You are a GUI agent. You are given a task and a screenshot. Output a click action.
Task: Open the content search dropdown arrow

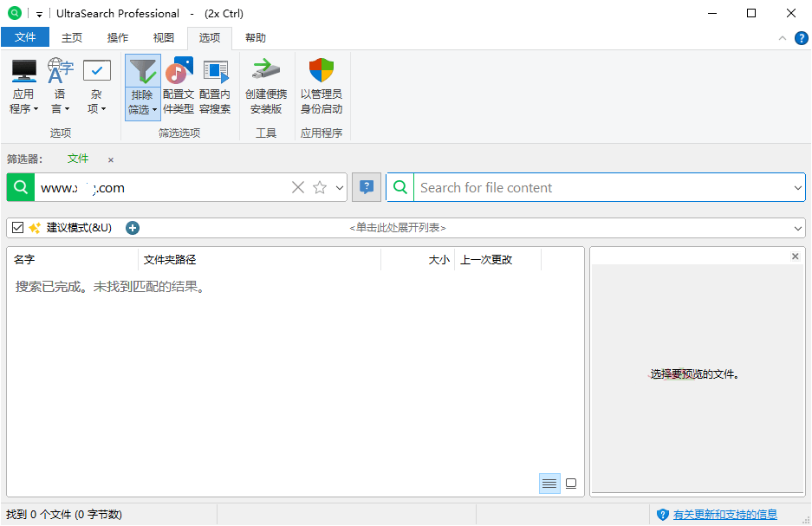point(798,187)
